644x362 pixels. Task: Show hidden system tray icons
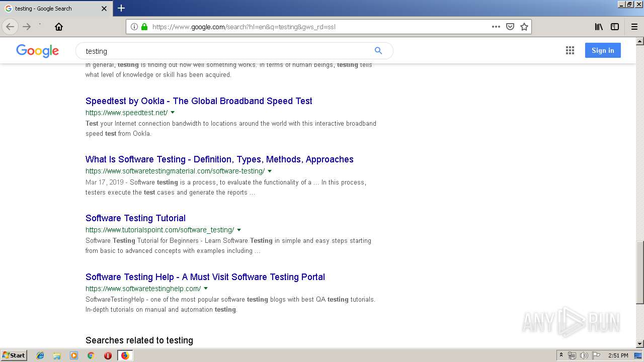[561, 355]
